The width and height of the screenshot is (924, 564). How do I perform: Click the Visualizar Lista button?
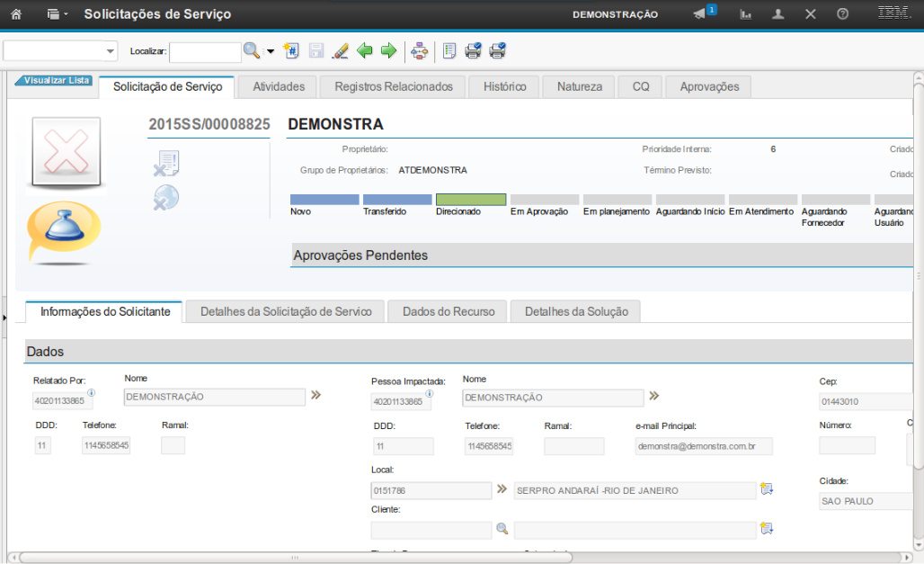pos(54,80)
